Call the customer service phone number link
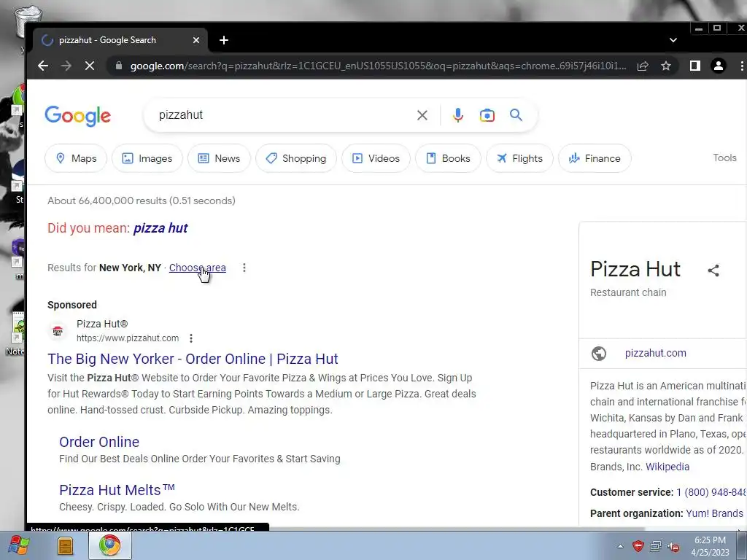The width and height of the screenshot is (747, 560). [711, 492]
